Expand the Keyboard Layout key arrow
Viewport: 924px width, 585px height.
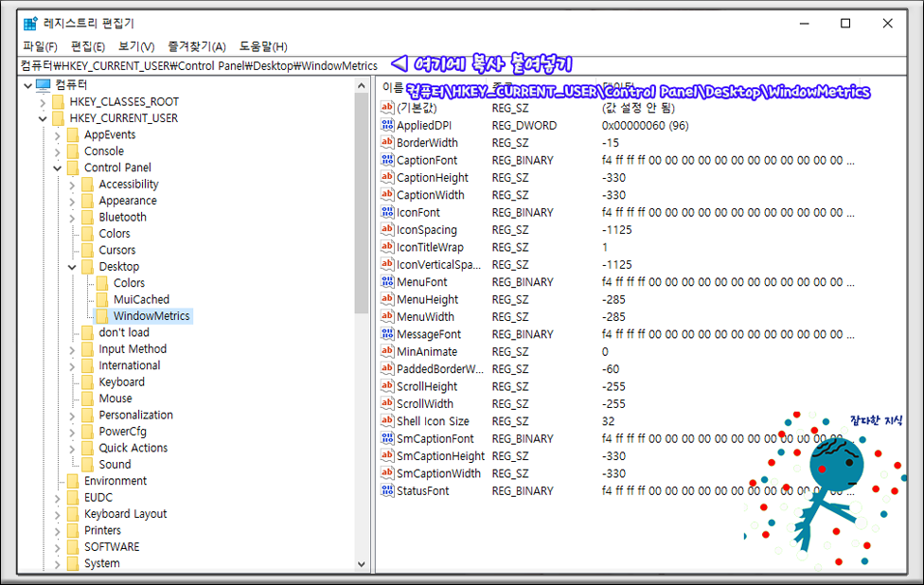point(57,515)
